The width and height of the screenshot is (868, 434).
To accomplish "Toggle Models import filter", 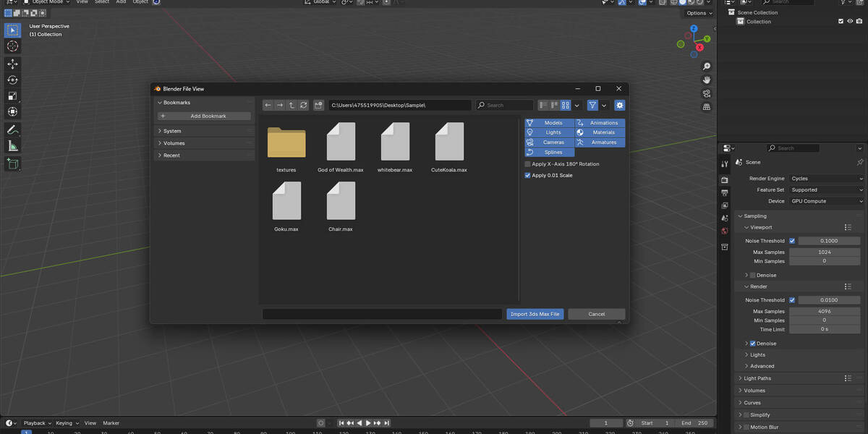I will tap(550, 123).
